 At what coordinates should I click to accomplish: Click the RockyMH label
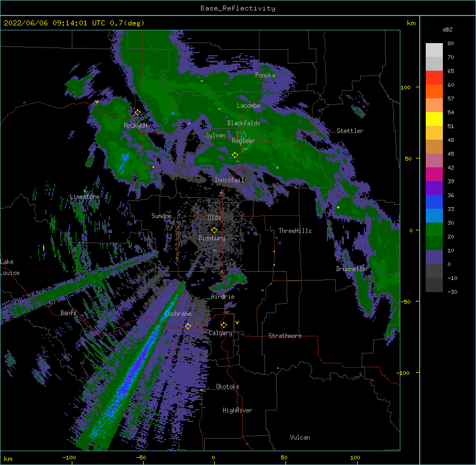(135, 125)
